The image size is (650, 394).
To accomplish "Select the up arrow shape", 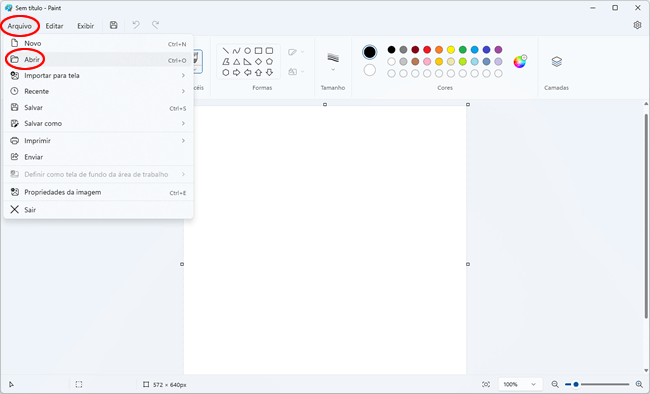I will point(258,73).
